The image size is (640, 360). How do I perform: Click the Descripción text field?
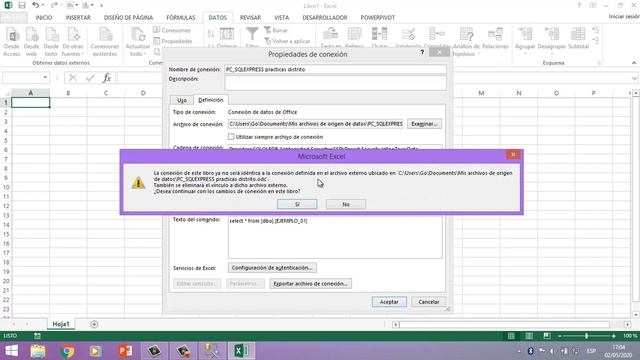[335, 83]
